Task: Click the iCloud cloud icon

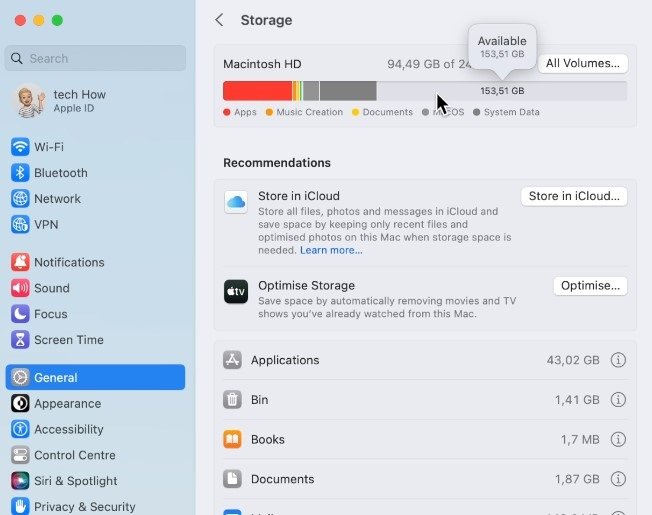Action: pos(236,202)
